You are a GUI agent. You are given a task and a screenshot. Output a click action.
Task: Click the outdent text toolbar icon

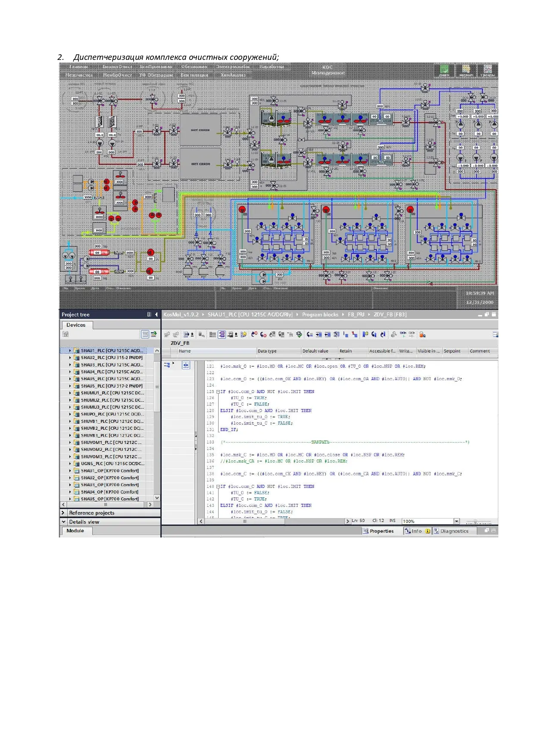pyautogui.click(x=328, y=334)
